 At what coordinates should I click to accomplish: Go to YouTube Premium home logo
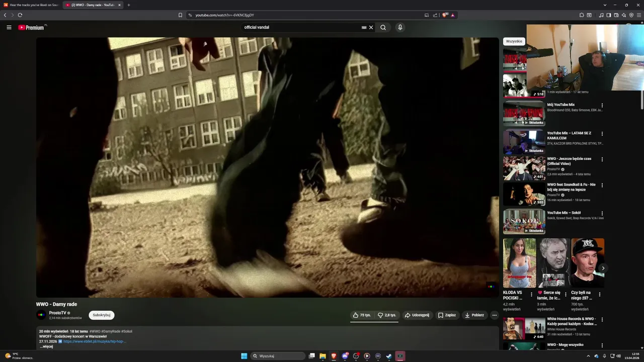point(32,27)
